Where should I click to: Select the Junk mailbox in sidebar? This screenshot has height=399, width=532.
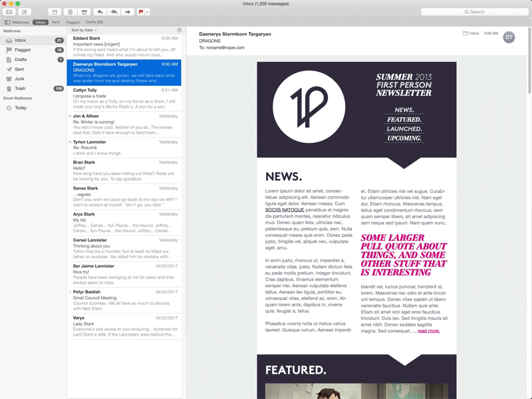point(33,78)
